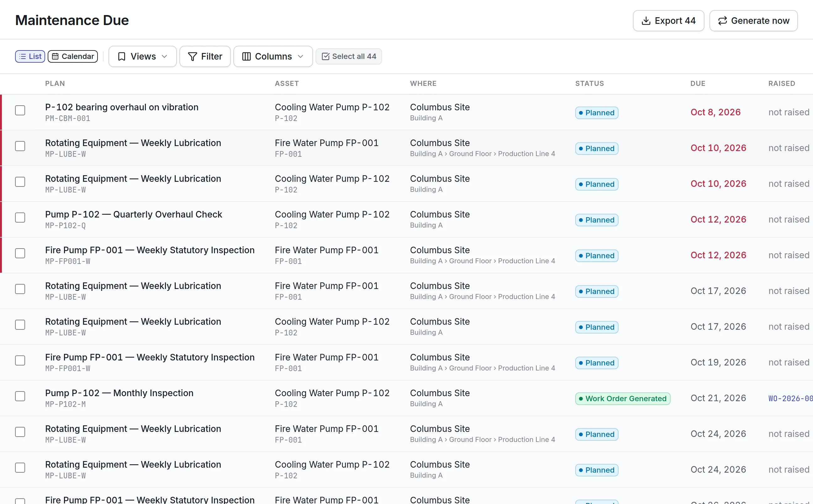The width and height of the screenshot is (813, 504).
Task: Click the STATUS column header
Action: click(x=589, y=83)
